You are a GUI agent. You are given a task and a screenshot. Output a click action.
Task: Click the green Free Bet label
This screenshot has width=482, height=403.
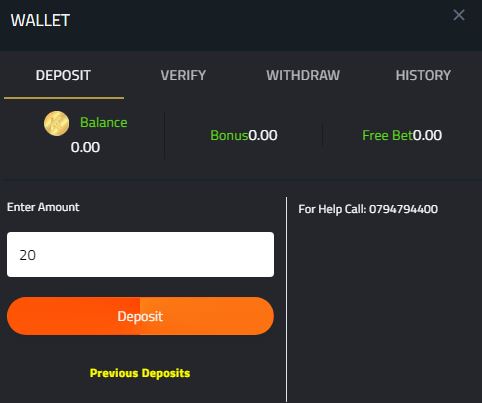click(x=387, y=135)
